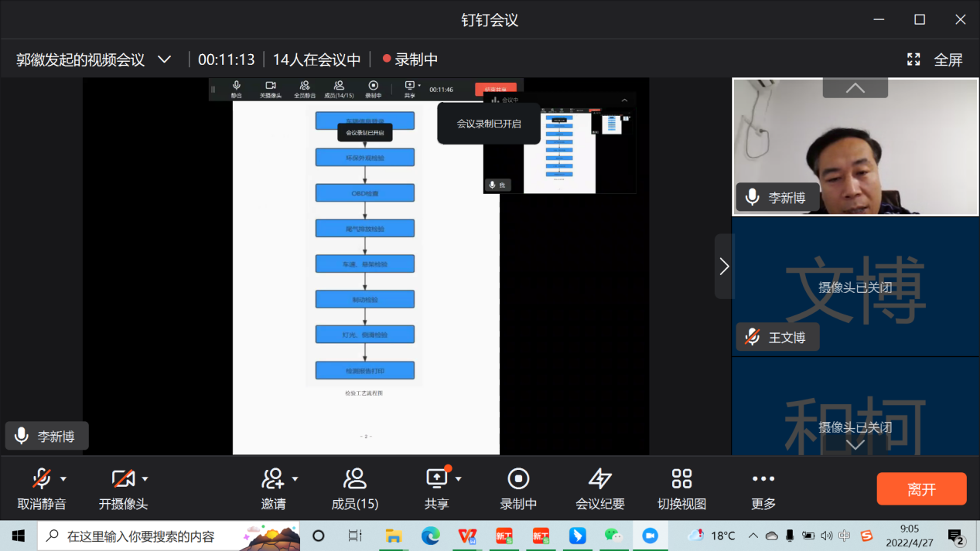Click the 共享 screen share icon
This screenshot has height=551, width=980.
(436, 479)
